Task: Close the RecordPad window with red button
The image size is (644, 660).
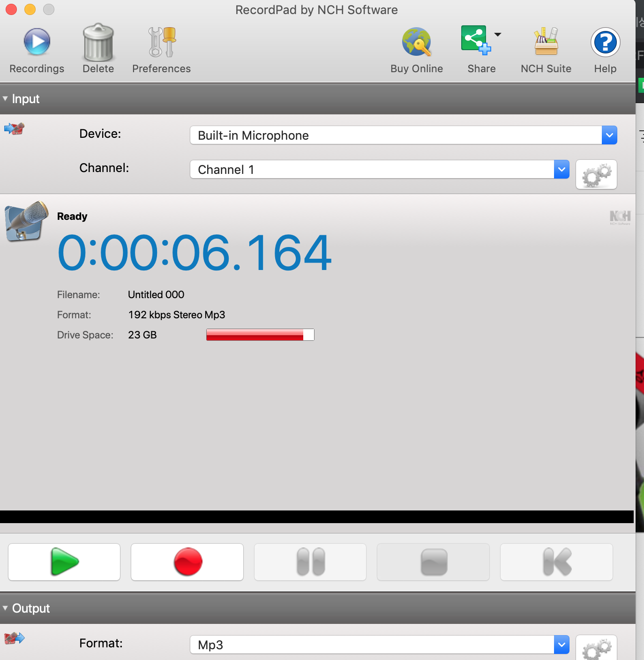Action: [x=11, y=9]
